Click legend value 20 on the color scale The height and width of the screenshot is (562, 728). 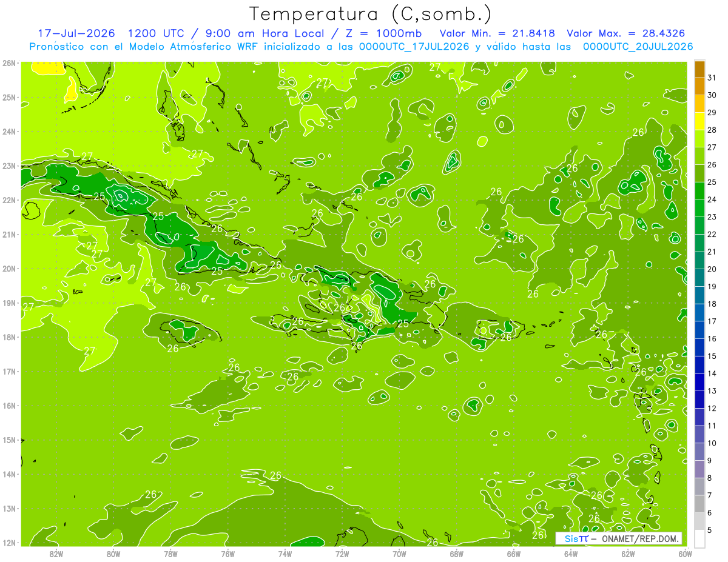[712, 269]
